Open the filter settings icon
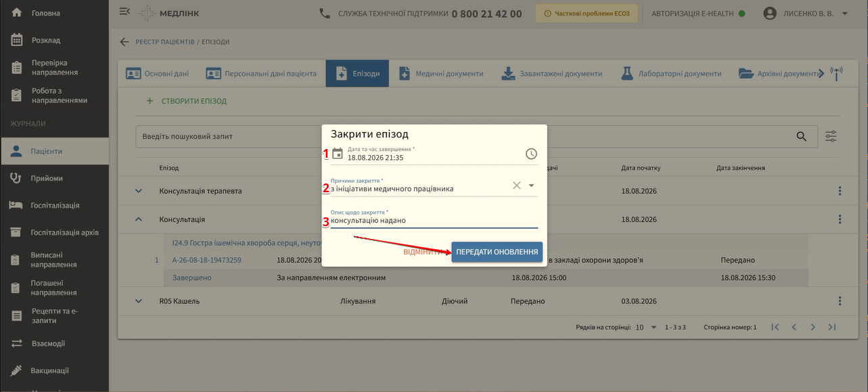The height and width of the screenshot is (392, 868). pos(831,136)
